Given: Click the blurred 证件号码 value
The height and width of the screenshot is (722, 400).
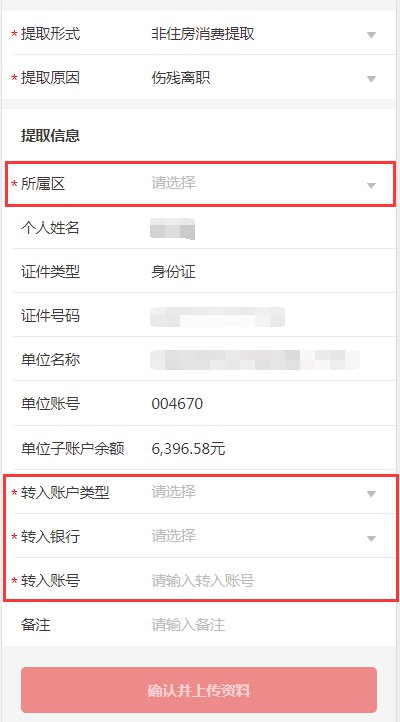Looking at the screenshot, I should 217,317.
